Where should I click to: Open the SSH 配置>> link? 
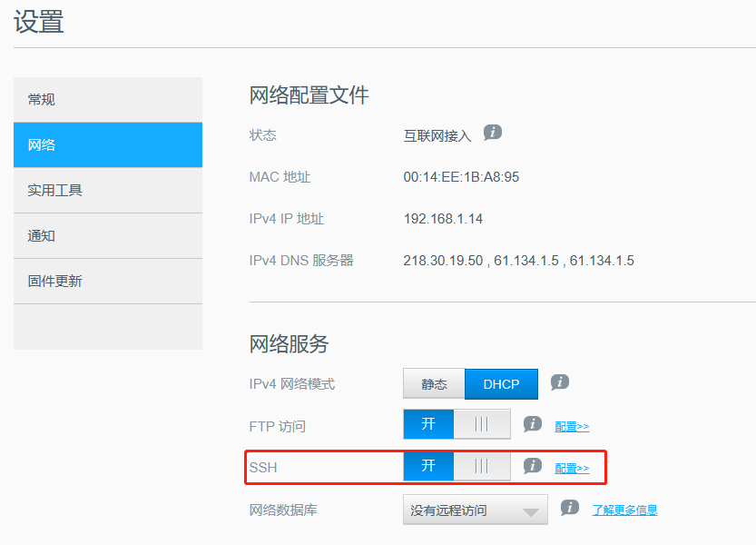pyautogui.click(x=572, y=468)
